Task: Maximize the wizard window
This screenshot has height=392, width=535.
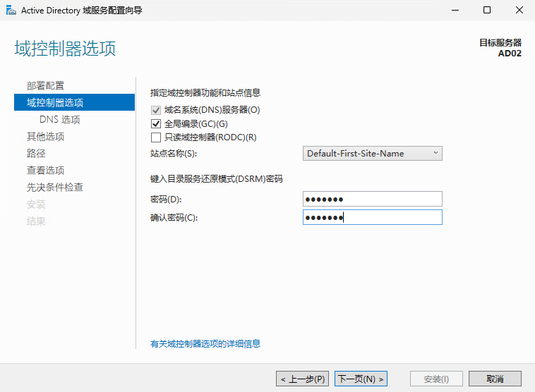Action: point(487,10)
